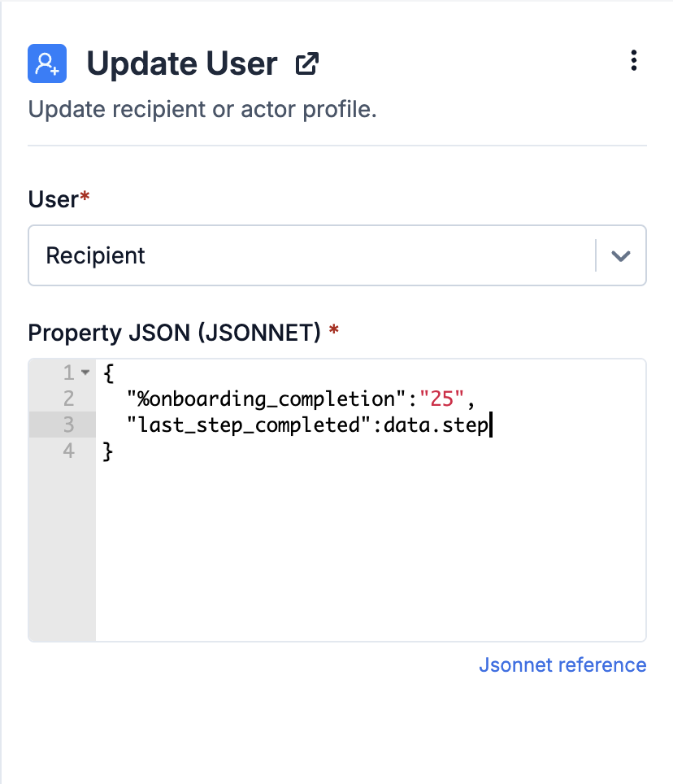
Task: Open the three-dot more options menu
Action: pos(633,60)
